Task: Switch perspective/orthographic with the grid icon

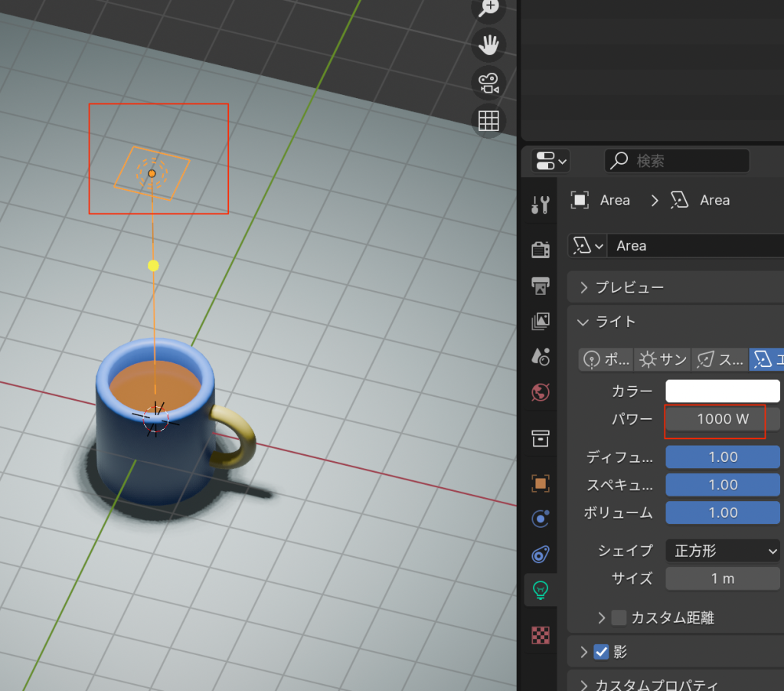Action: pyautogui.click(x=488, y=120)
